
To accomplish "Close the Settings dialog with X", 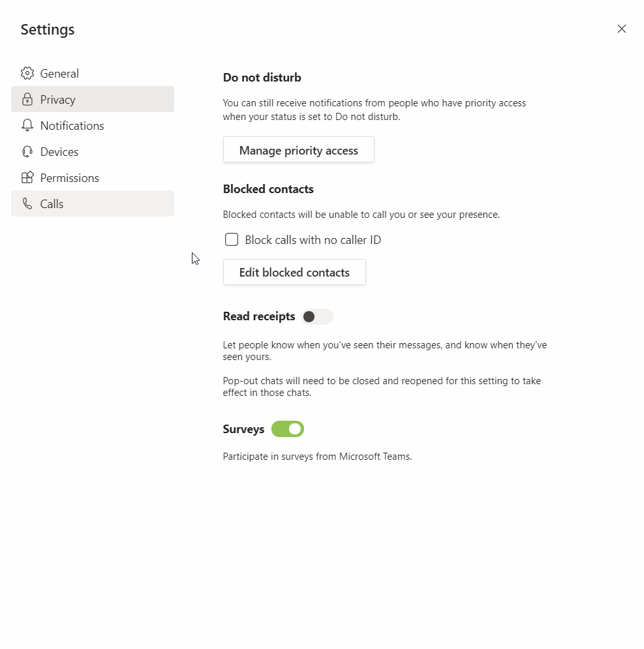I will (x=621, y=29).
